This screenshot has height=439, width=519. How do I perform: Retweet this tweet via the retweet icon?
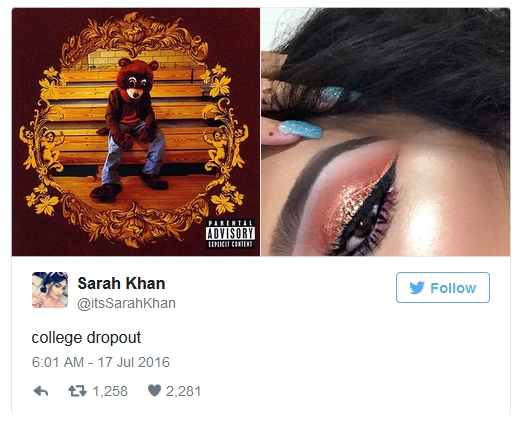[77, 391]
